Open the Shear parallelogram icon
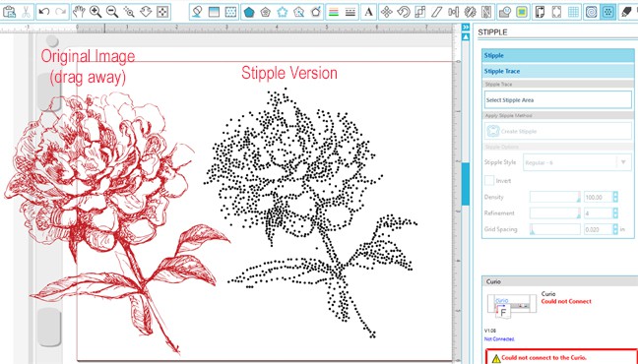 click(436, 12)
